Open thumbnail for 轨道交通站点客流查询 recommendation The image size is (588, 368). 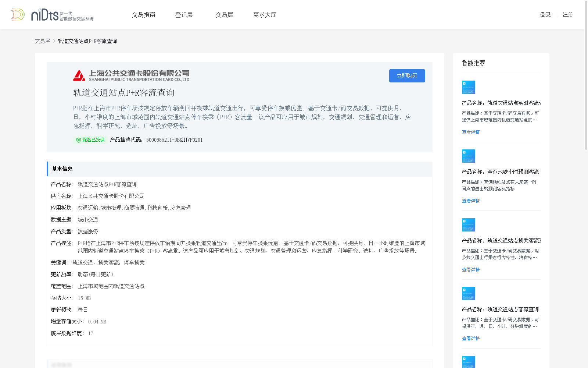pyautogui.click(x=469, y=294)
